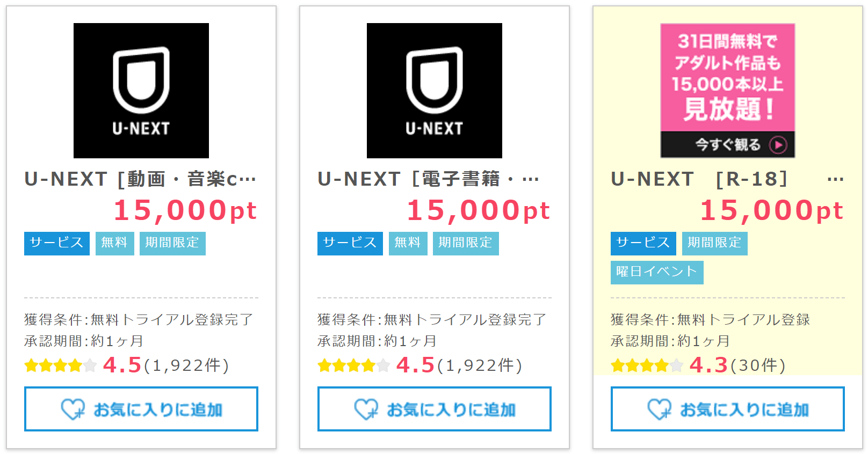The width and height of the screenshot is (868, 454).
Task: Select the 期間限定 tag on the first card
Action: [x=172, y=243]
